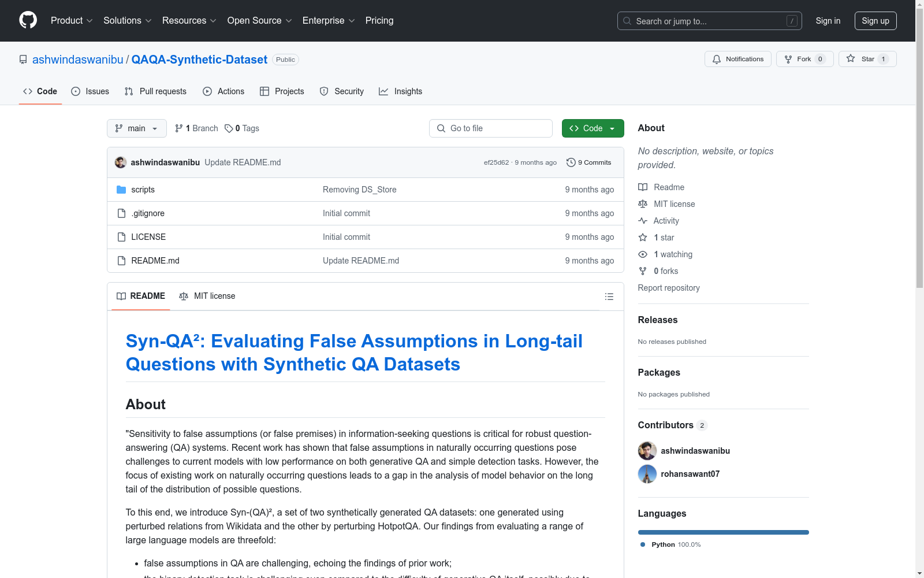Image resolution: width=924 pixels, height=578 pixels.
Task: Click the LICENSE file icon
Action: pos(121,237)
